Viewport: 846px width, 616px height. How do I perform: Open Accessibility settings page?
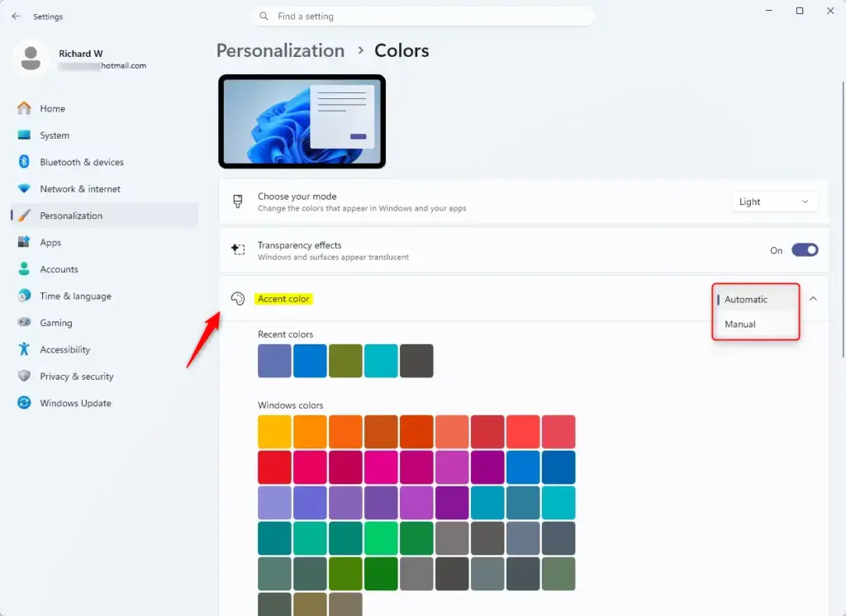click(x=104, y=349)
